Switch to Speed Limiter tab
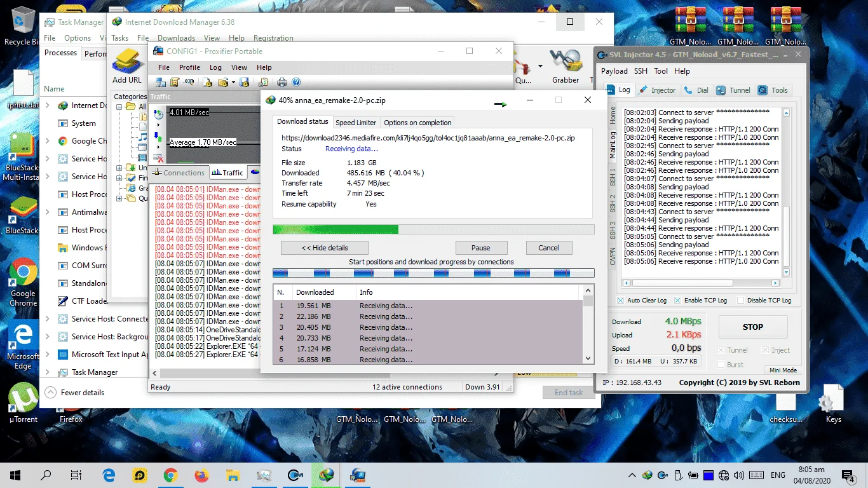The image size is (868, 488). tap(356, 123)
